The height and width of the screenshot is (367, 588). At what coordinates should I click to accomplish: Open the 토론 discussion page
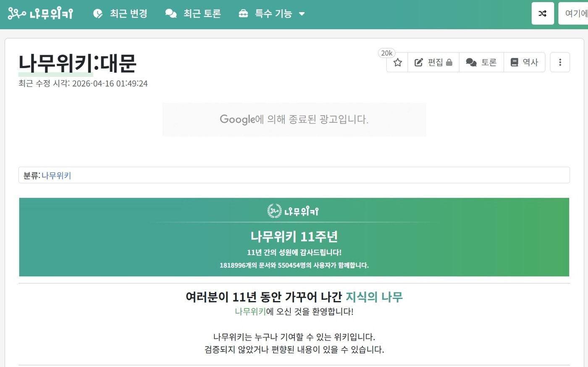click(x=481, y=63)
